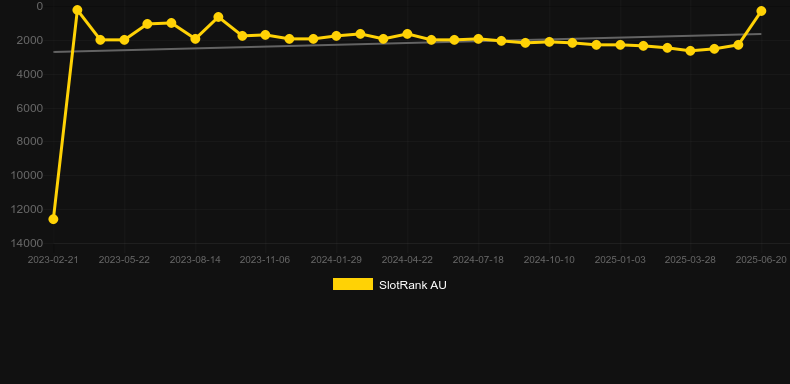
Task: Click the 2025-06-20 x-axis date label
Action: click(761, 260)
